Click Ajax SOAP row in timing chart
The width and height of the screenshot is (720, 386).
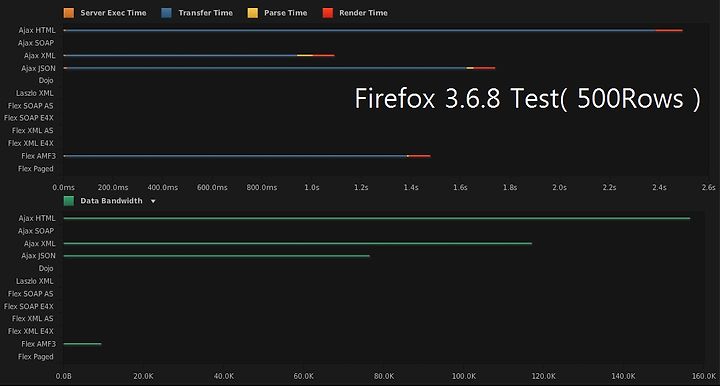[x=36, y=43]
